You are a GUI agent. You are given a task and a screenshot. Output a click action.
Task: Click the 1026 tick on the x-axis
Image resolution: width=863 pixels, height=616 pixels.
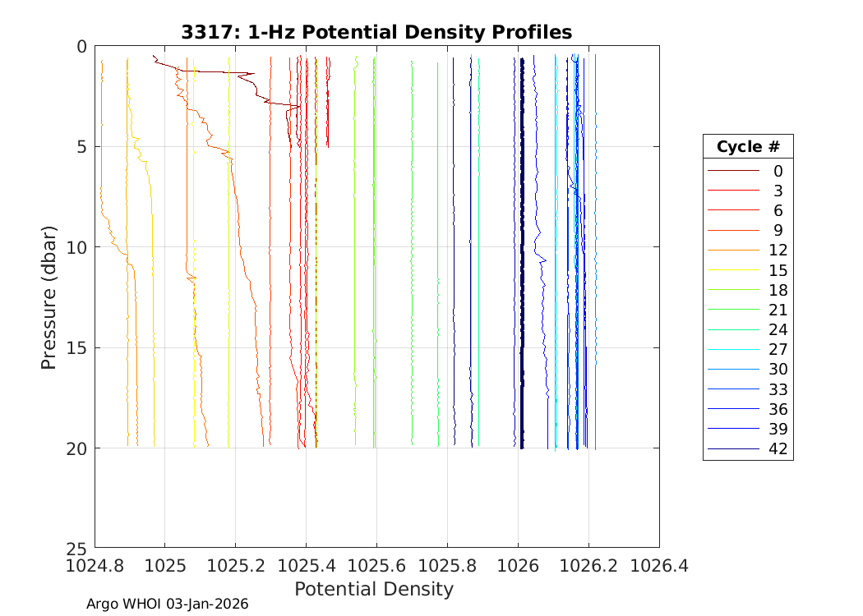(518, 565)
